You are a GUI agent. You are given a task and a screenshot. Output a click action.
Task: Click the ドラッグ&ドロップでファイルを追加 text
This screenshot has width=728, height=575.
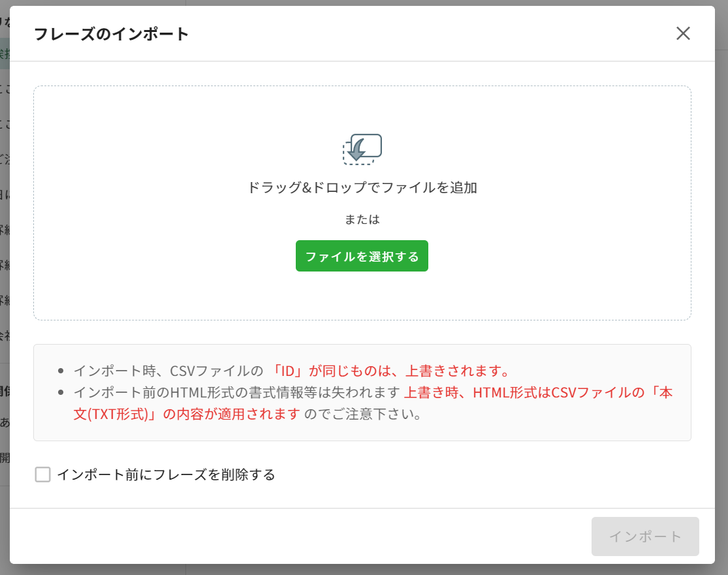(x=362, y=188)
